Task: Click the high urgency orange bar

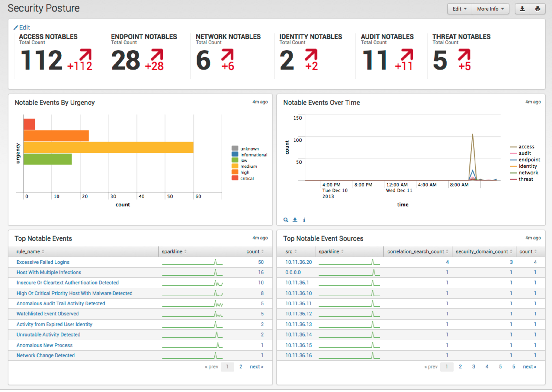Action: pyautogui.click(x=56, y=136)
